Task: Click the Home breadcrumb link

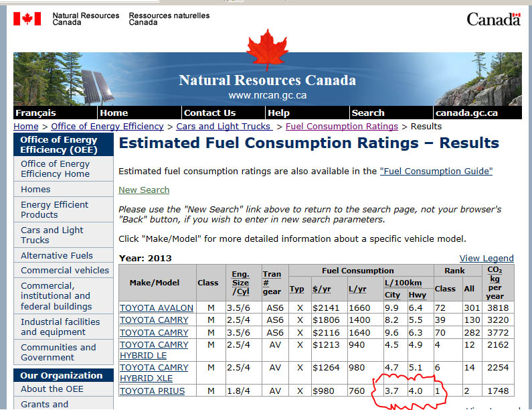Action: (25, 126)
